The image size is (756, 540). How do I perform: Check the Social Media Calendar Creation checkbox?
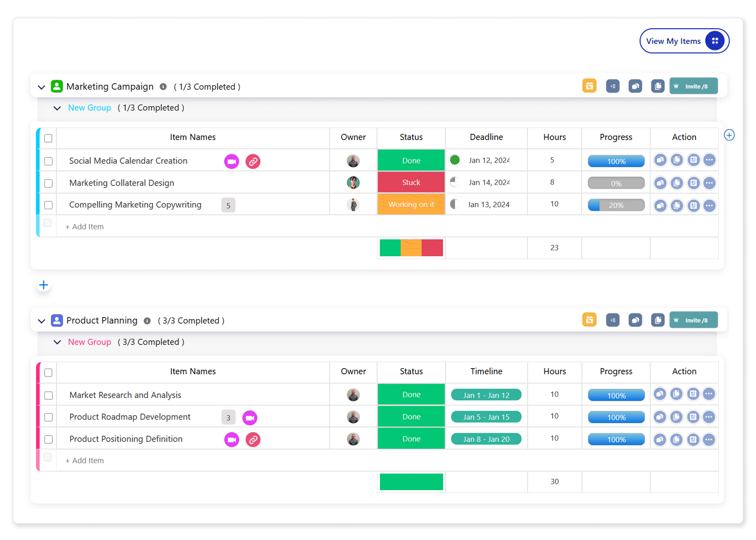pyautogui.click(x=48, y=161)
